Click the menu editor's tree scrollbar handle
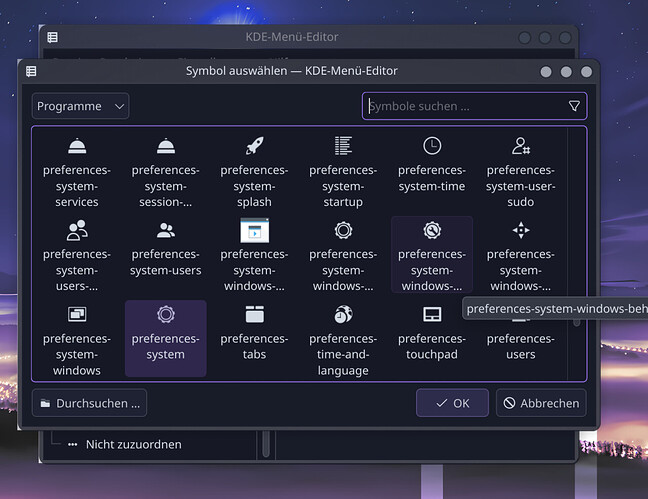Viewport: 648px width, 499px height. pyautogui.click(x=266, y=444)
